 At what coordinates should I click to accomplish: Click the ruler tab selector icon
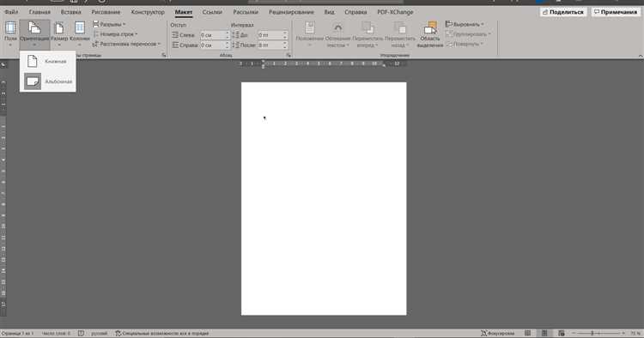[x=3, y=65]
